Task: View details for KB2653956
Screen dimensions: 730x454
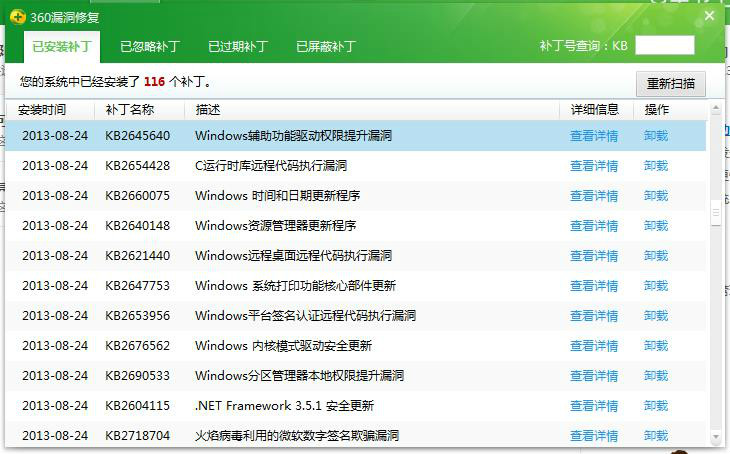Action: click(x=594, y=316)
